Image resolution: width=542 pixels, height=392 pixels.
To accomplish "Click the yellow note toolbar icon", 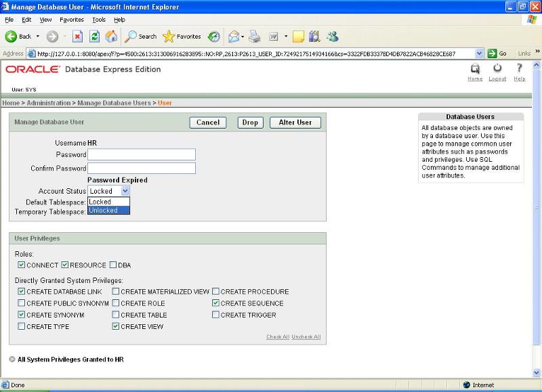I will 298,37.
